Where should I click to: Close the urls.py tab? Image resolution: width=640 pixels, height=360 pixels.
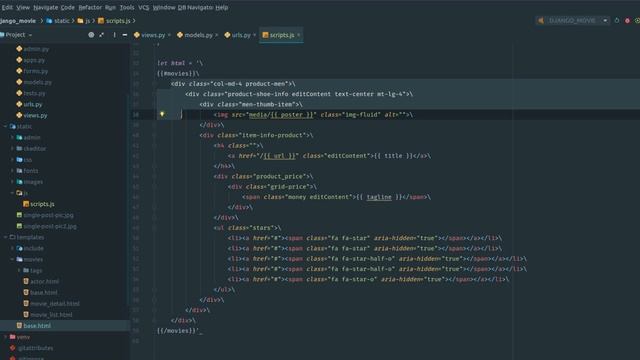254,35
